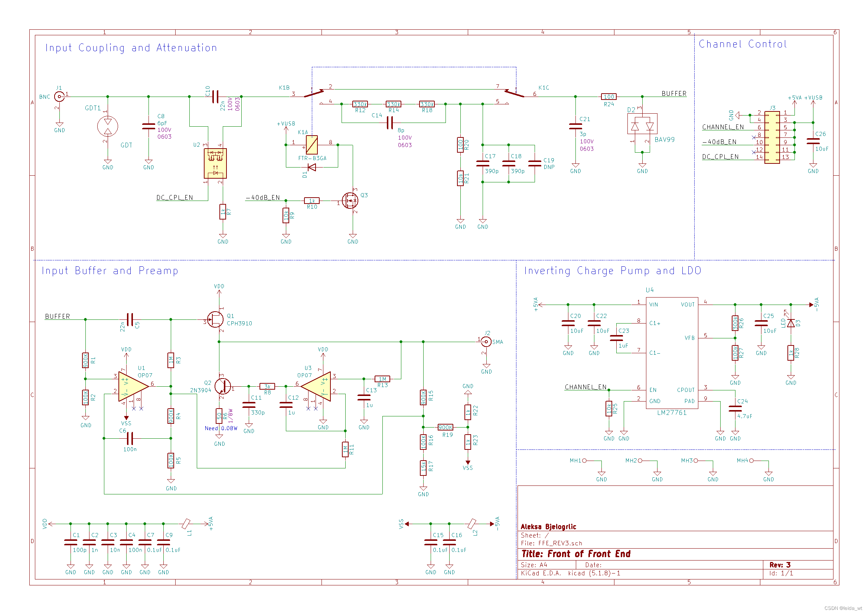Click the D1 flyback diode symbol
The height and width of the screenshot is (614, 868).
point(312,167)
